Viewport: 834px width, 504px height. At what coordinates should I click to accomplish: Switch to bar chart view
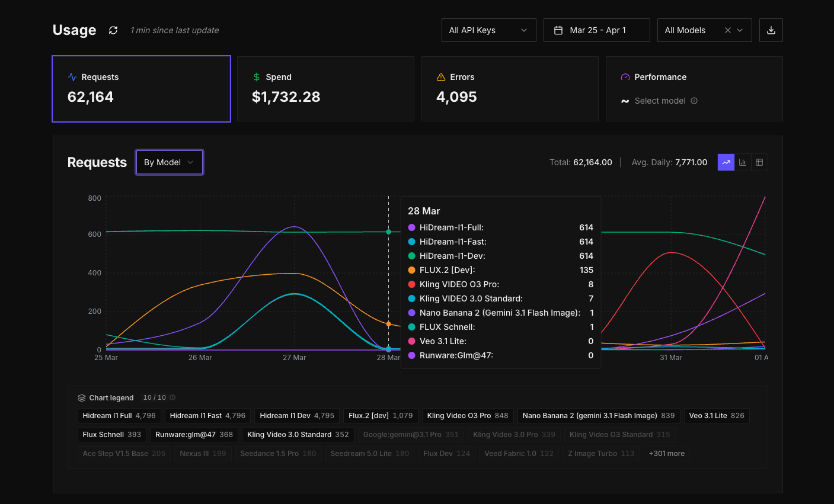click(x=742, y=162)
